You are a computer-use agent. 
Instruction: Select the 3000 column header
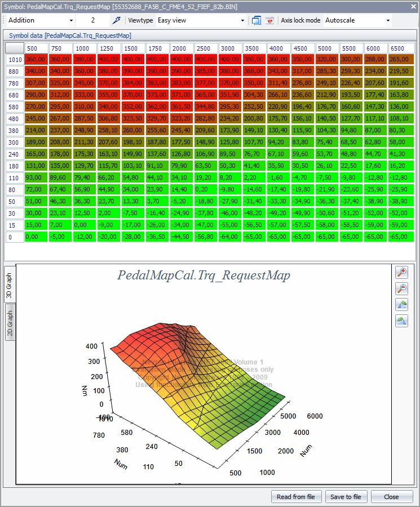(230, 48)
